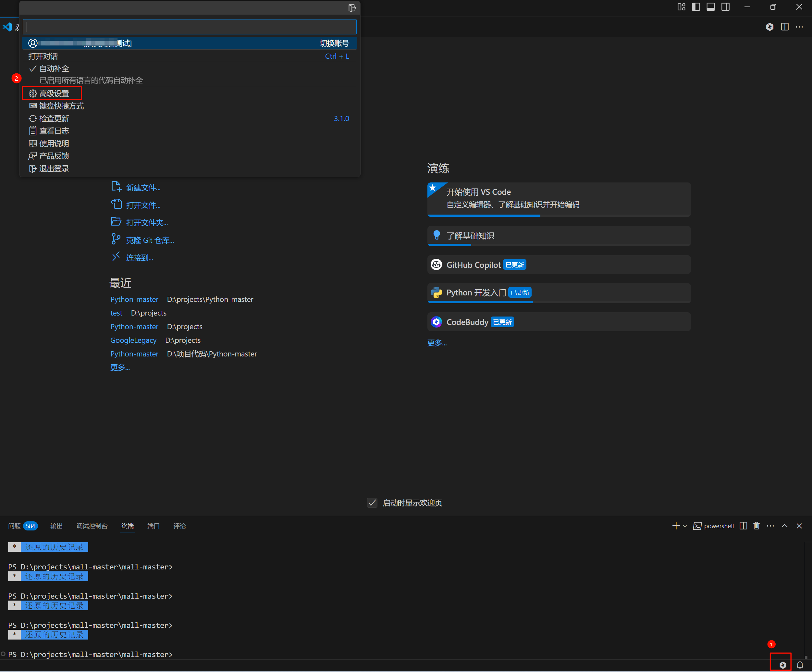Select 高级设置 in the menu
Image resolution: width=812 pixels, height=672 pixels.
(x=54, y=93)
